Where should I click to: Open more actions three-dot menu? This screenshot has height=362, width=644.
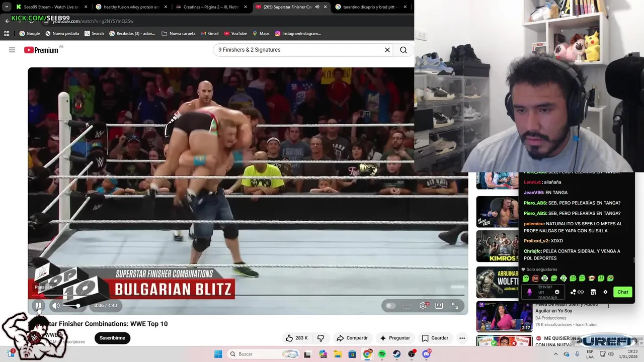(x=462, y=338)
